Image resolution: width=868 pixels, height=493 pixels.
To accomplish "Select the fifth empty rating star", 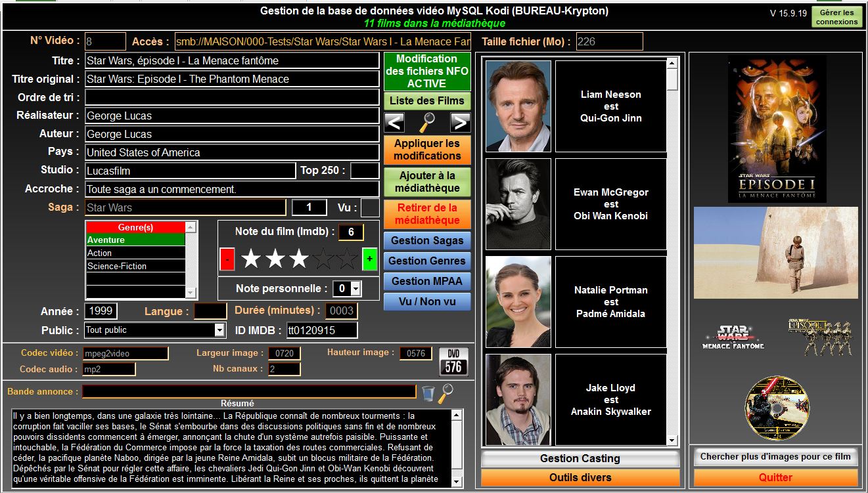I will (x=347, y=259).
